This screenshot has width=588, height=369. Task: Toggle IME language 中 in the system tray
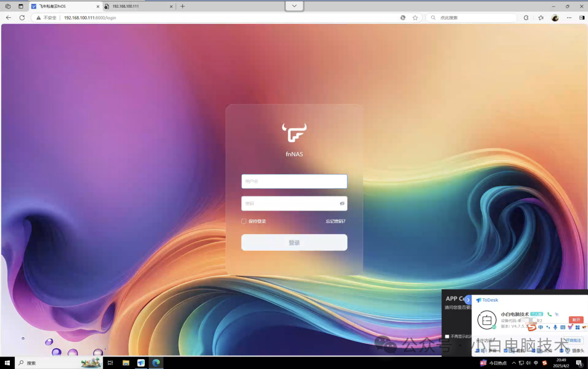point(536,363)
